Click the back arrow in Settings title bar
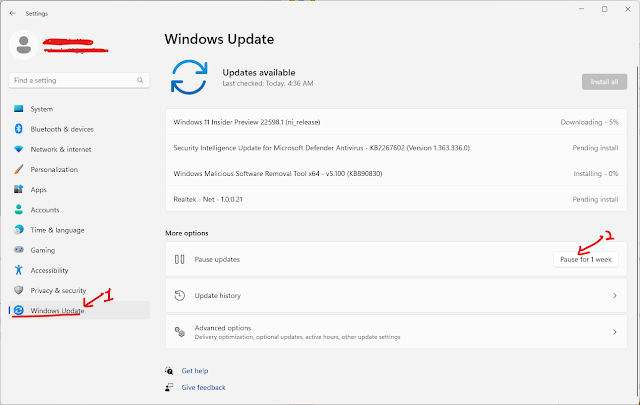The image size is (640, 405). (13, 13)
